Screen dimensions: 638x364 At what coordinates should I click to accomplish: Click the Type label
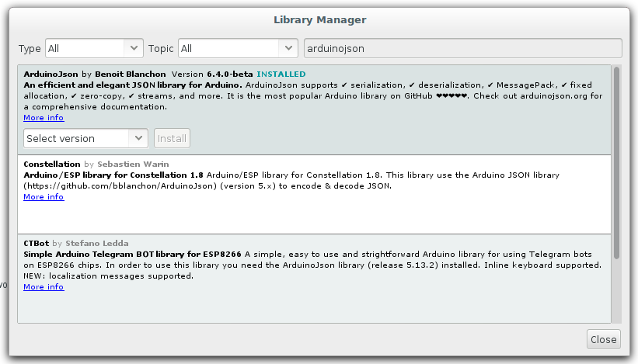[x=30, y=49]
